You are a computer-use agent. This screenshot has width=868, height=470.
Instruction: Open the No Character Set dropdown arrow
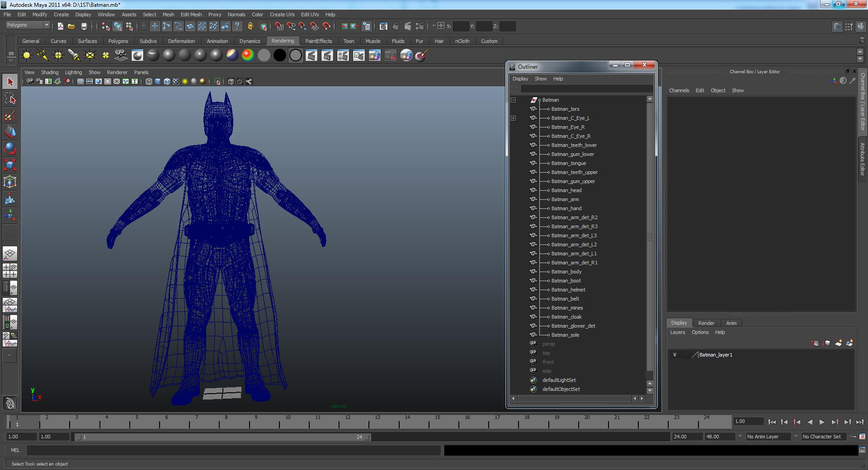pyautogui.click(x=796, y=437)
